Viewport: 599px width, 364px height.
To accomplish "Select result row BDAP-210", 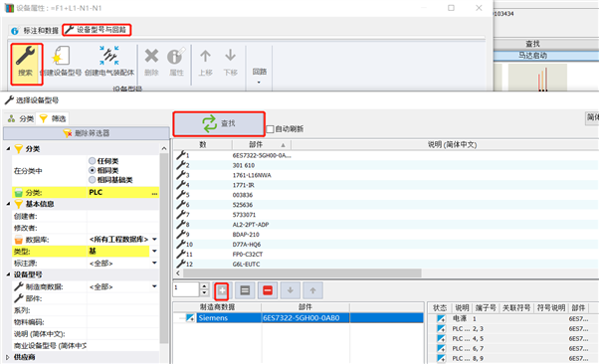I will [x=386, y=235].
